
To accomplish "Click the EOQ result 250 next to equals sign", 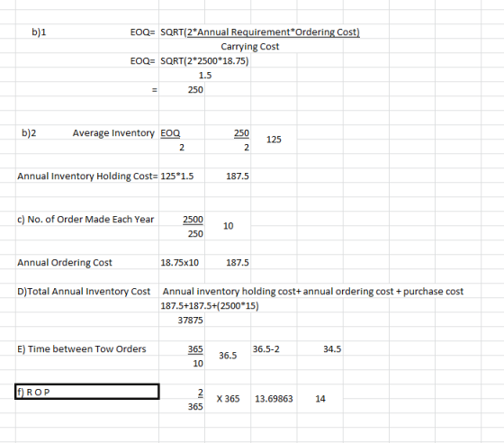I will pos(195,90).
